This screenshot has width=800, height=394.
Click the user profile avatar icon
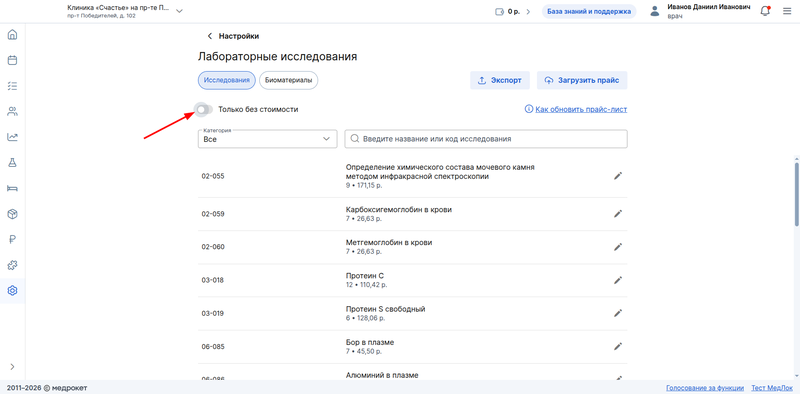655,11
